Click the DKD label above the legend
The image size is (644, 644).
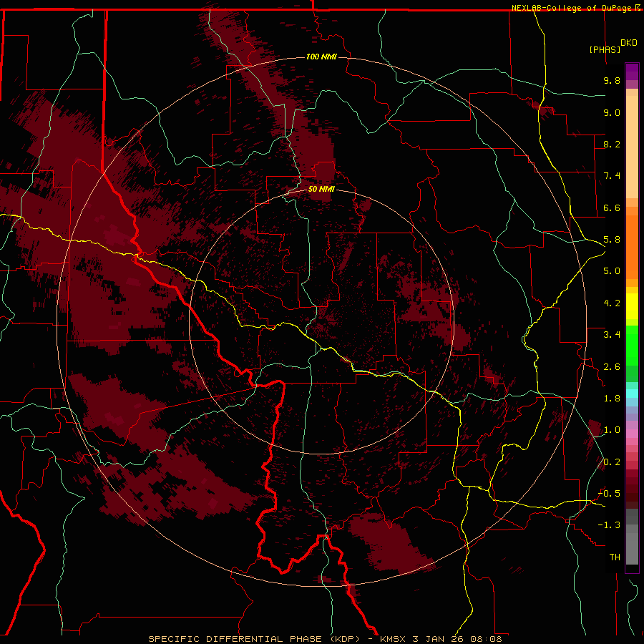[629, 42]
